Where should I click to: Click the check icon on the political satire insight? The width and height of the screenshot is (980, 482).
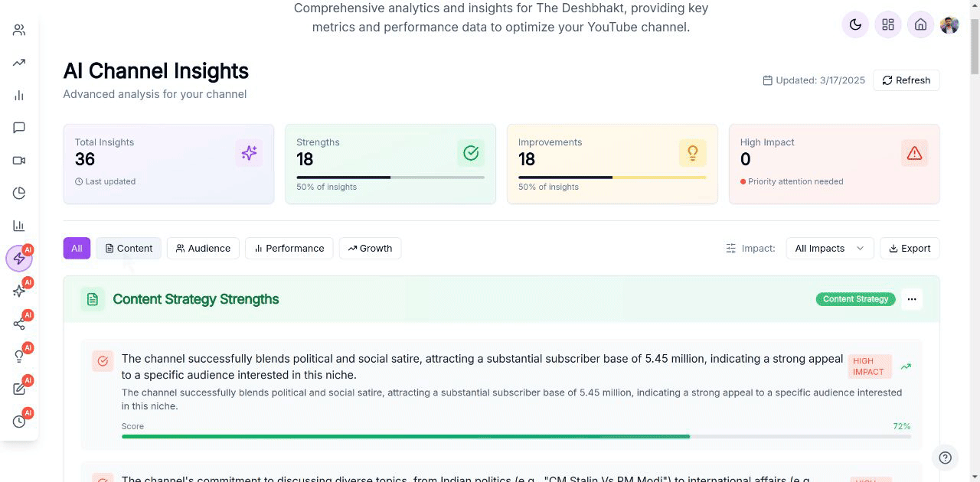103,361
